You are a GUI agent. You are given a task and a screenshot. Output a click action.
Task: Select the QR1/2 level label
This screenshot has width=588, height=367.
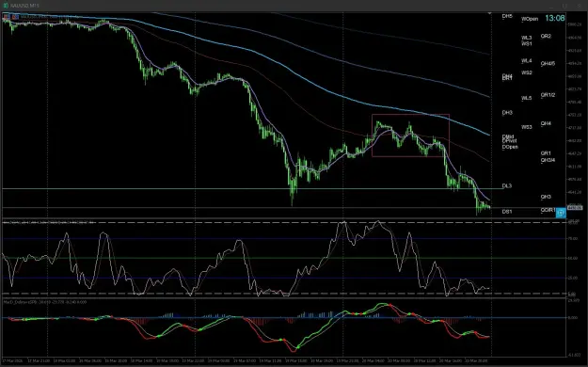point(548,95)
